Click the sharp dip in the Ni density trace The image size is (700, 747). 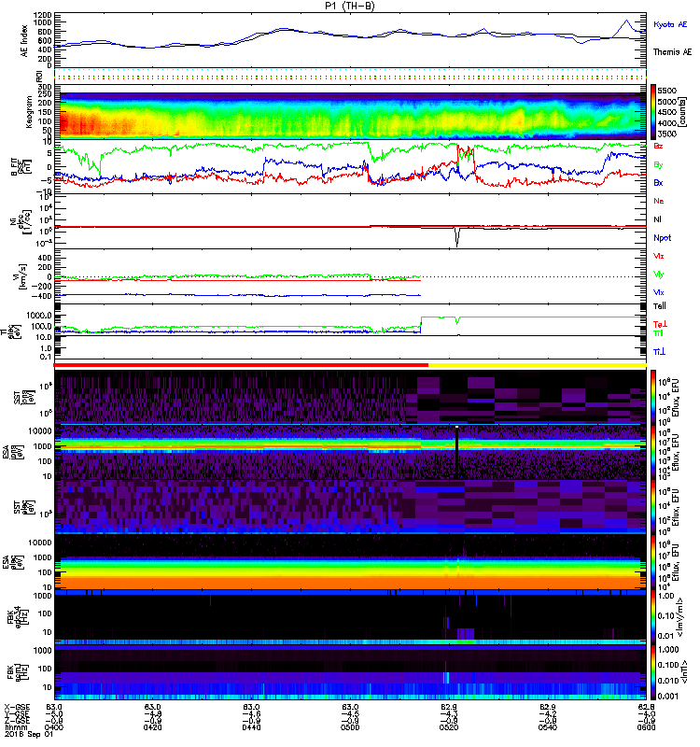click(457, 237)
